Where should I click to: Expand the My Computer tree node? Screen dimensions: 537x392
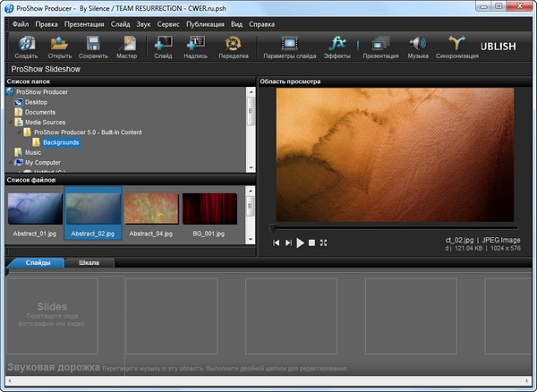tap(10, 163)
